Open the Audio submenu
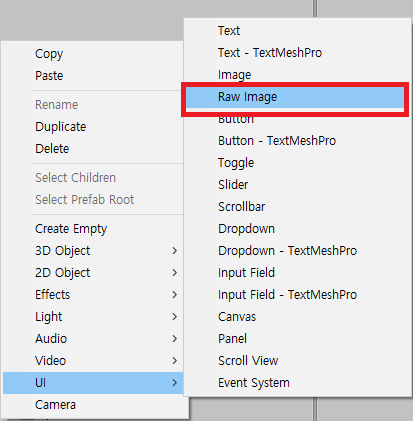Screen dimensions: 413x421 tap(93, 339)
